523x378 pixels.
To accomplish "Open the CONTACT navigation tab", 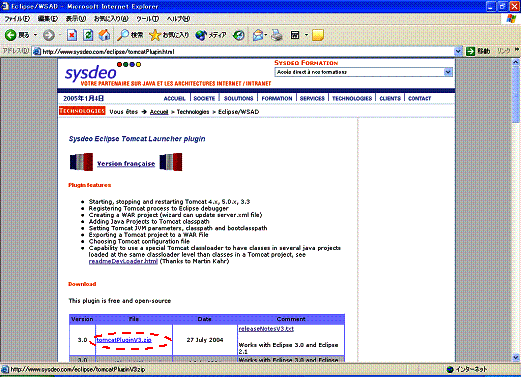I will (419, 98).
